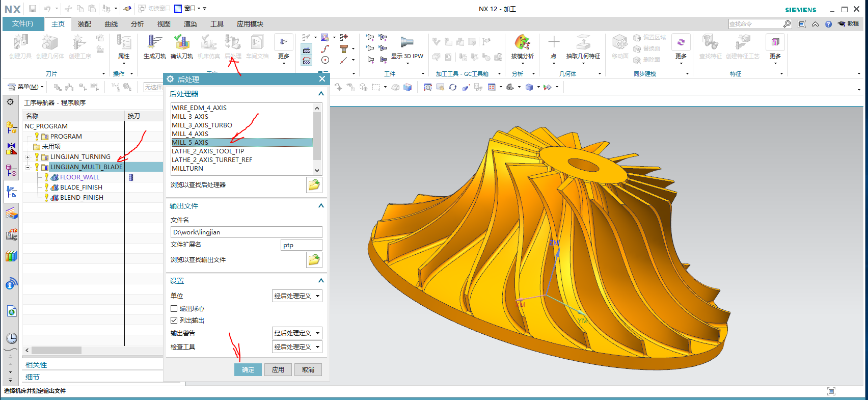Click the blue help question mark icon
This screenshot has height=400, width=868.
point(828,24)
